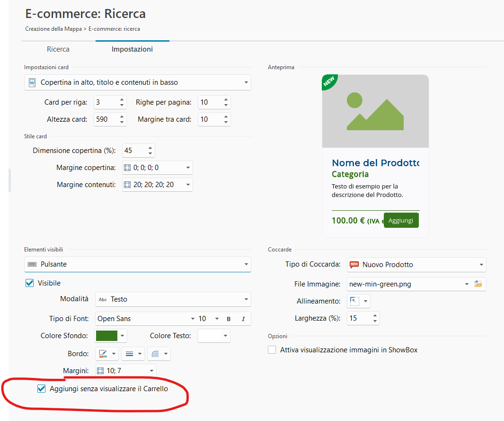504x421 pixels.
Task: Open the green Colore Sfondo swatch
Action: (106, 336)
